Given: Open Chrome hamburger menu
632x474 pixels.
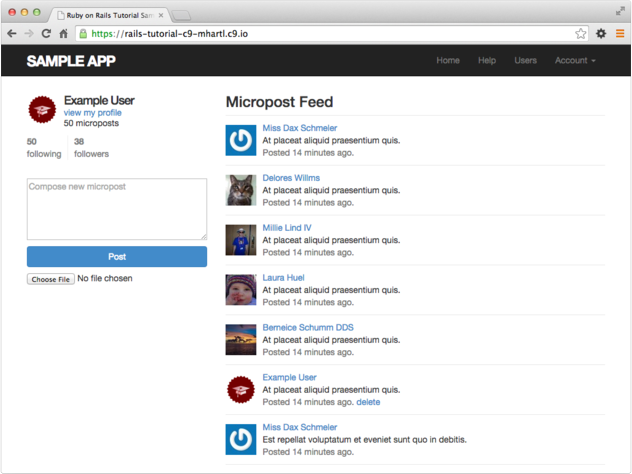Looking at the screenshot, I should [x=620, y=33].
